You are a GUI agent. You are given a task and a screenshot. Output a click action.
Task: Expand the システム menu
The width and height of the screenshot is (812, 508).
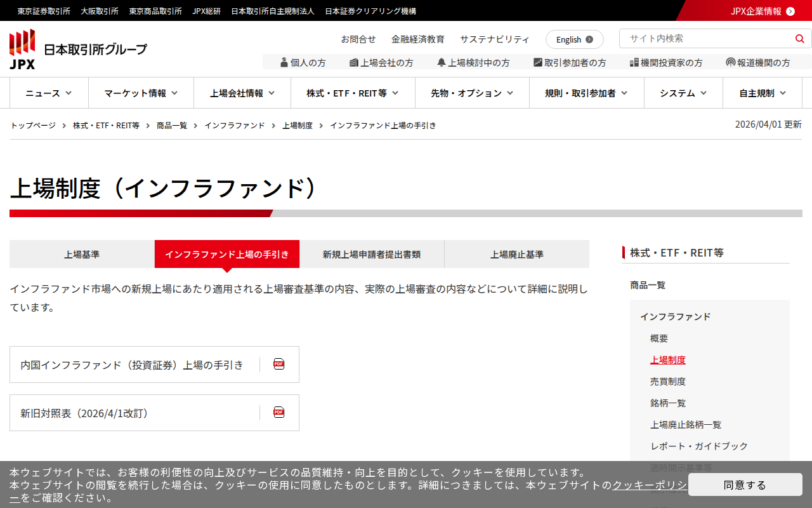[683, 93]
